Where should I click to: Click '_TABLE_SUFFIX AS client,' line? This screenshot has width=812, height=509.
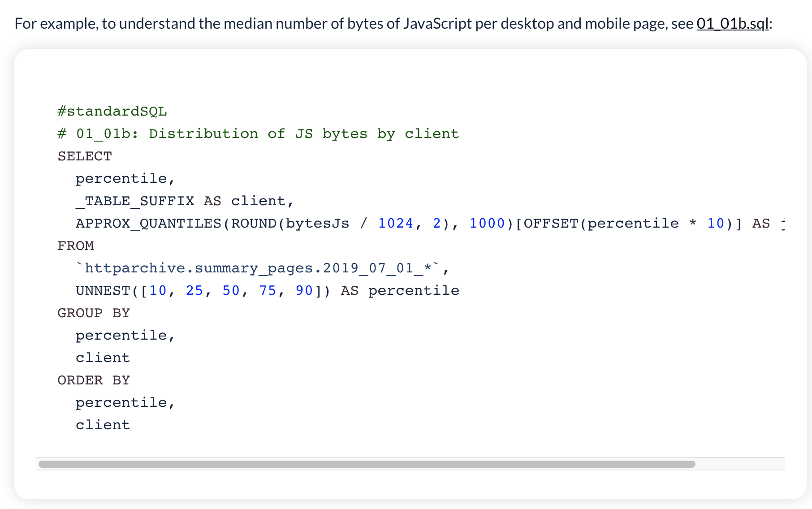click(185, 201)
